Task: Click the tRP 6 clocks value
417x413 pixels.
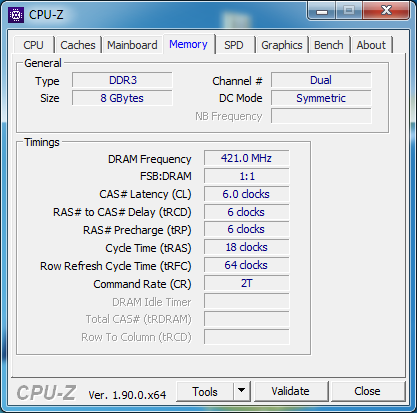Action: pos(247,229)
